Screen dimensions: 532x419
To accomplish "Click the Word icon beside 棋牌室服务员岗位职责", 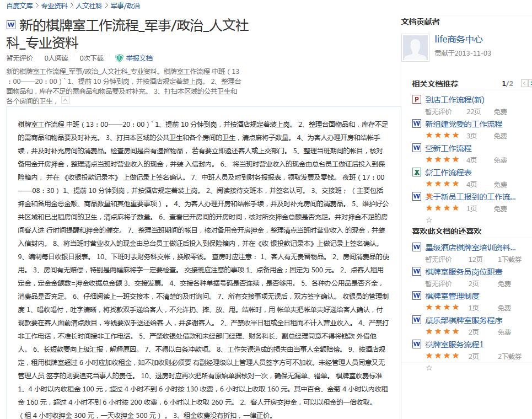I will pyautogui.click(x=417, y=272).
